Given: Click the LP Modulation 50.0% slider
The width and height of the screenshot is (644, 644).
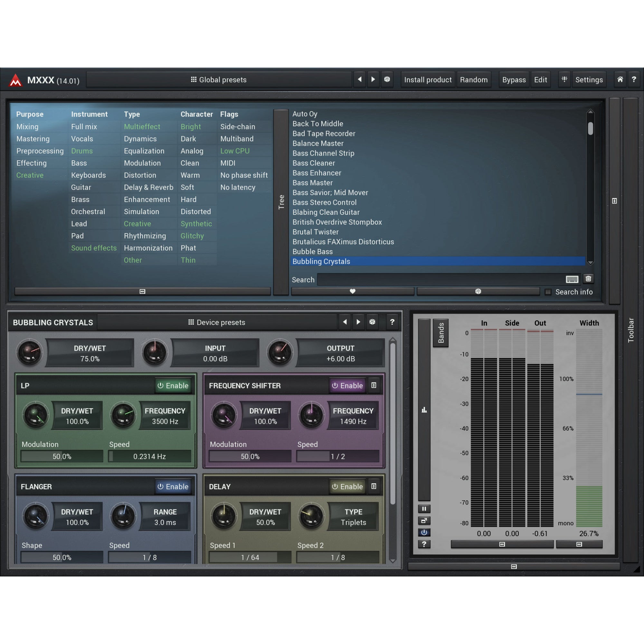Looking at the screenshot, I should tap(62, 456).
